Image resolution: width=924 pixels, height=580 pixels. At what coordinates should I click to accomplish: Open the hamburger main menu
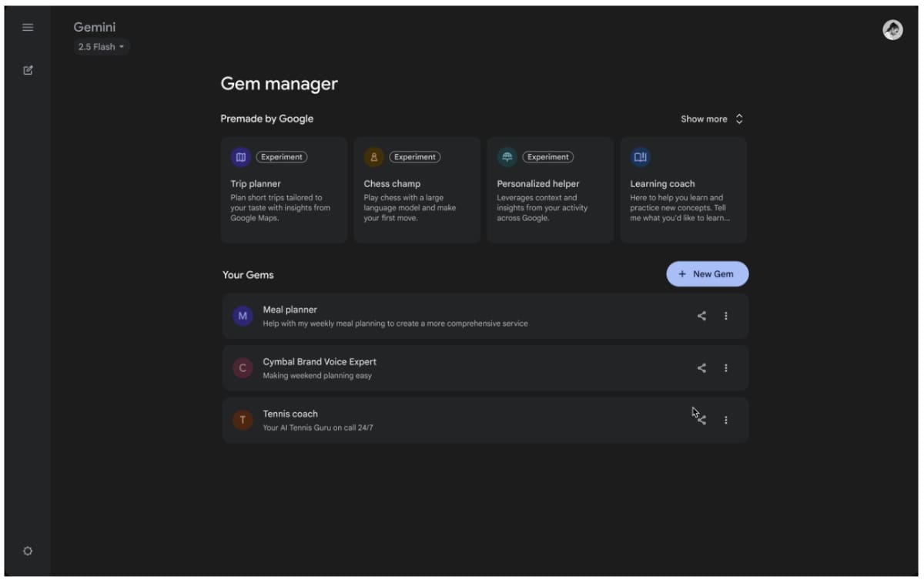(x=28, y=28)
